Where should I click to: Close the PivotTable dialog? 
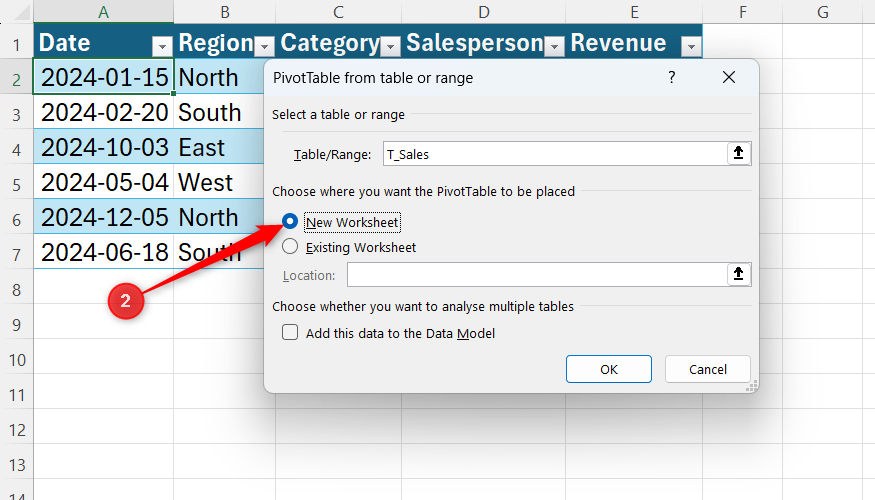(x=729, y=78)
